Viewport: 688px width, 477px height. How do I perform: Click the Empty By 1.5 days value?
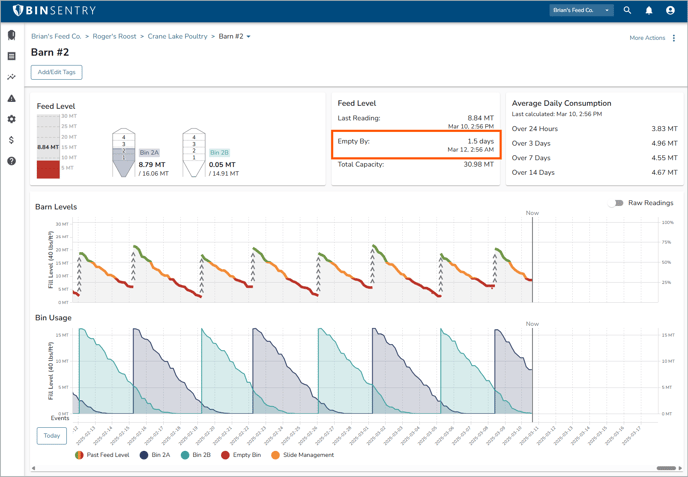[x=480, y=141]
